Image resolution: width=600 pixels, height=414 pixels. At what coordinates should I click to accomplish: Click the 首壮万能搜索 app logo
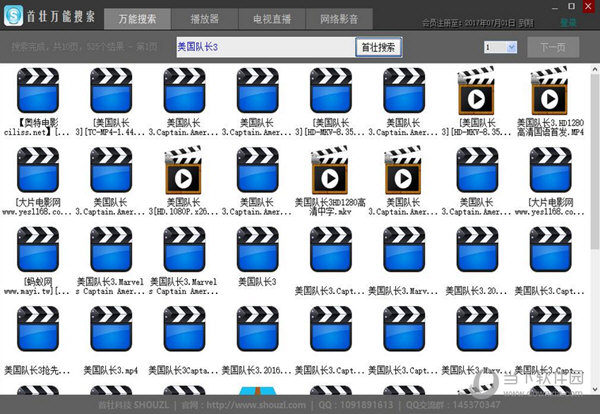click(x=13, y=16)
